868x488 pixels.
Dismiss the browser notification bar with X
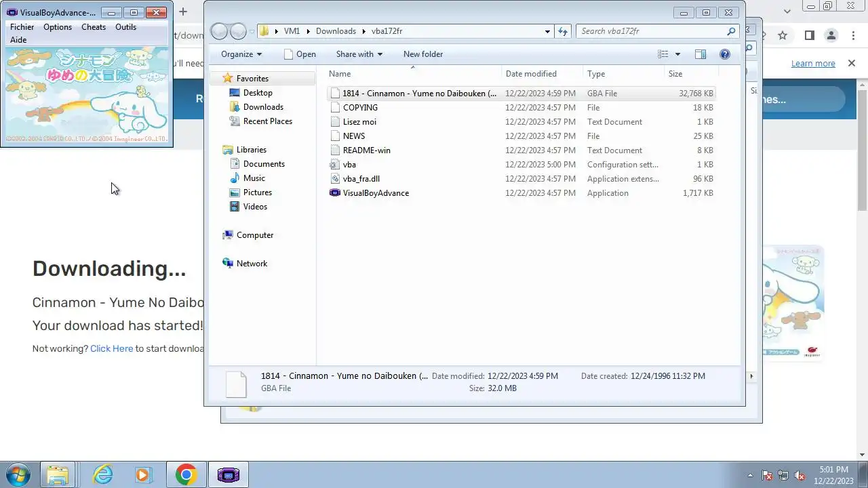click(851, 63)
